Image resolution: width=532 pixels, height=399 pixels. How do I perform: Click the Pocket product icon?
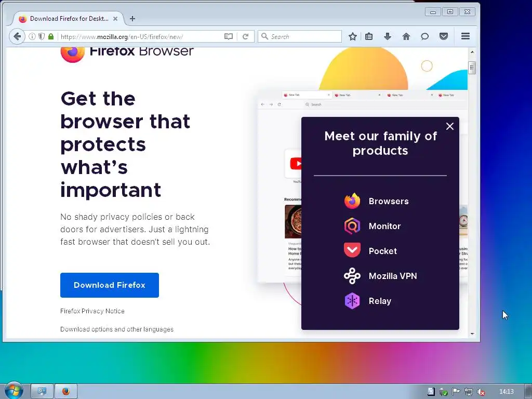[x=352, y=250]
